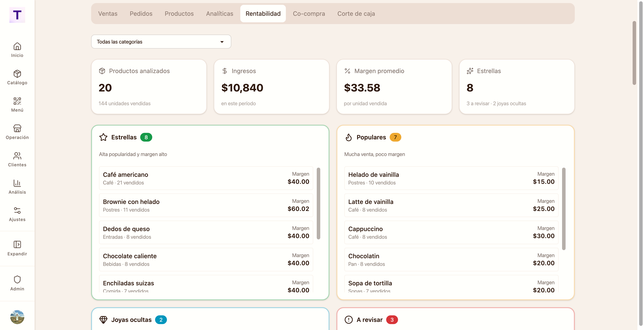The image size is (644, 330).
Task: Click the $10,840 Ingresos value
Action: coord(242,88)
